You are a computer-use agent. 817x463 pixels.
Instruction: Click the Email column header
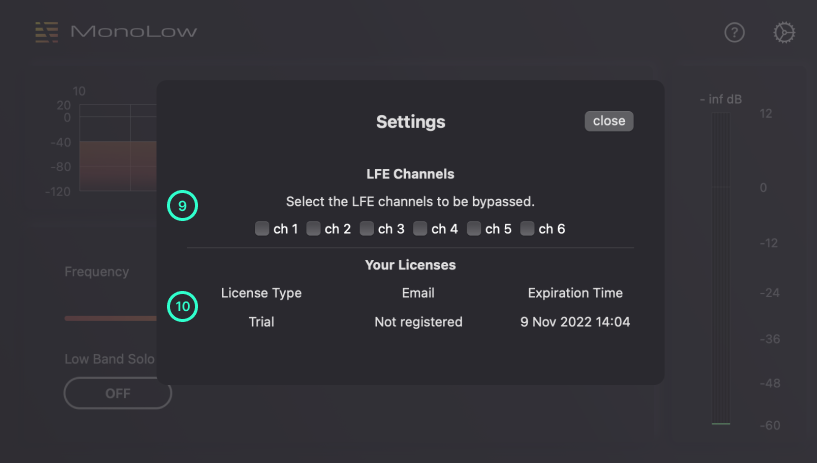[418, 293]
